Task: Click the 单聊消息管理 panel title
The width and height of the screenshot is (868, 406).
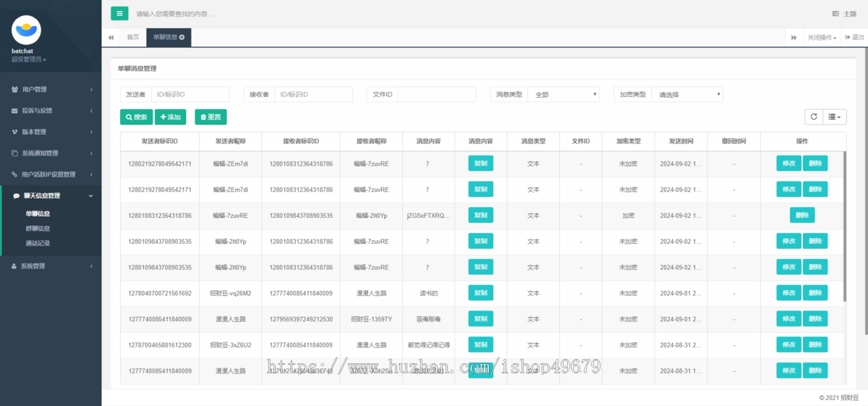Action: [137, 69]
